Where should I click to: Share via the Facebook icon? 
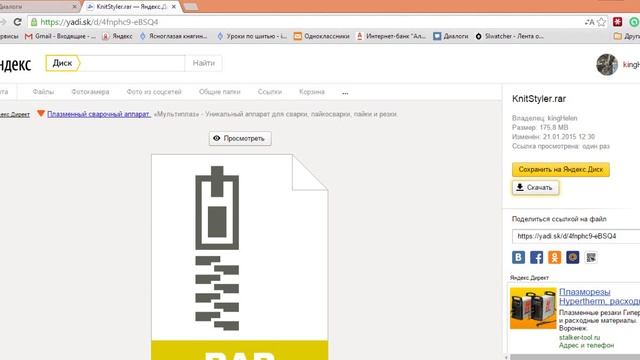(x=536, y=258)
